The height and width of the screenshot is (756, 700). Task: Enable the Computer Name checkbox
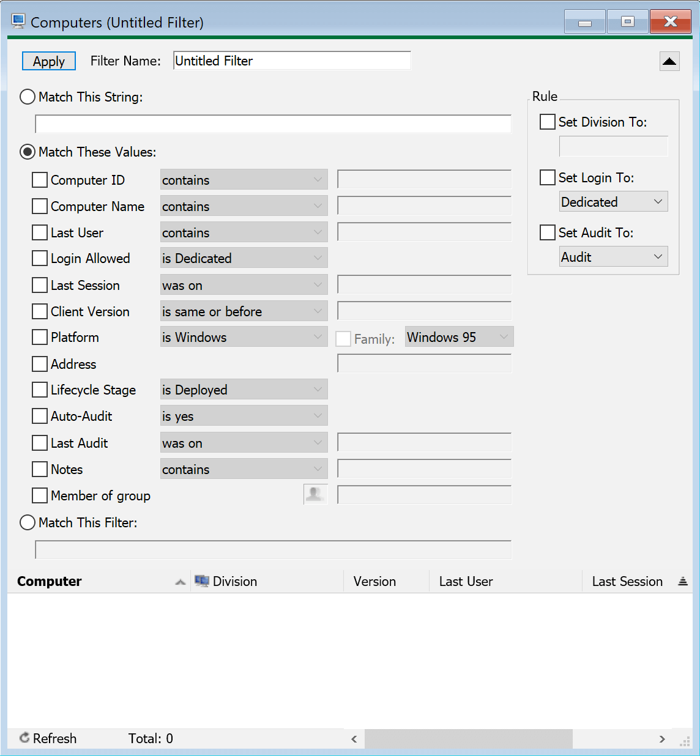pyautogui.click(x=40, y=206)
